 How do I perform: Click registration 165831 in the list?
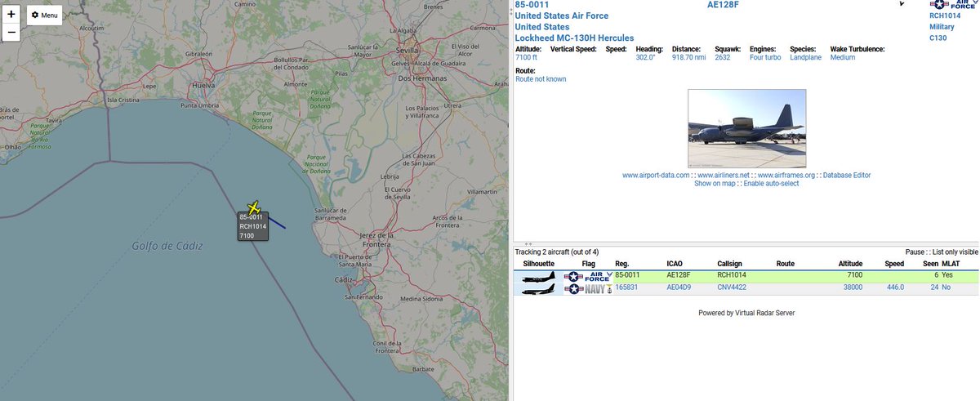pos(626,287)
